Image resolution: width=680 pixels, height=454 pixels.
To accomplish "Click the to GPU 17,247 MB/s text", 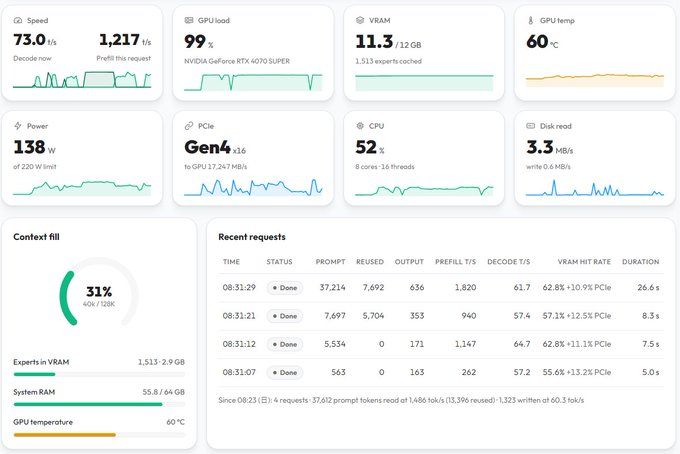I will click(216, 167).
